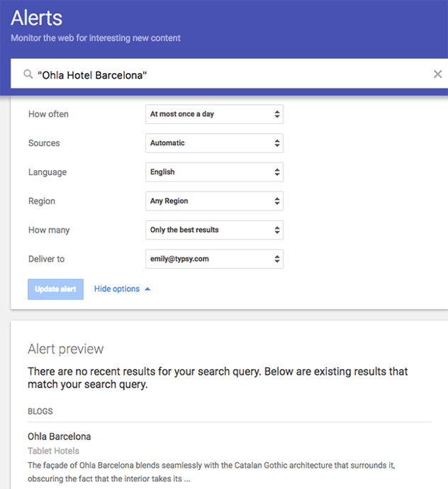Open the How often dropdown
This screenshot has width=448, height=489.
pos(214,114)
